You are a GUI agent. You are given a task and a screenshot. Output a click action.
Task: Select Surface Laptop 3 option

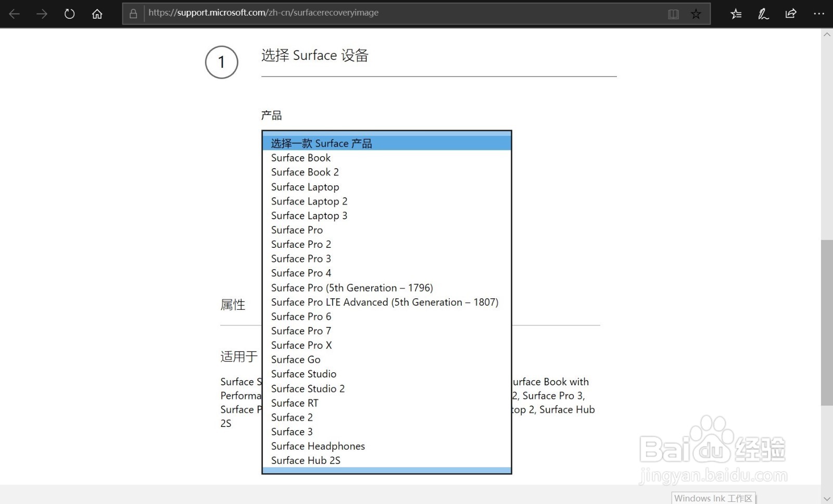click(387, 216)
